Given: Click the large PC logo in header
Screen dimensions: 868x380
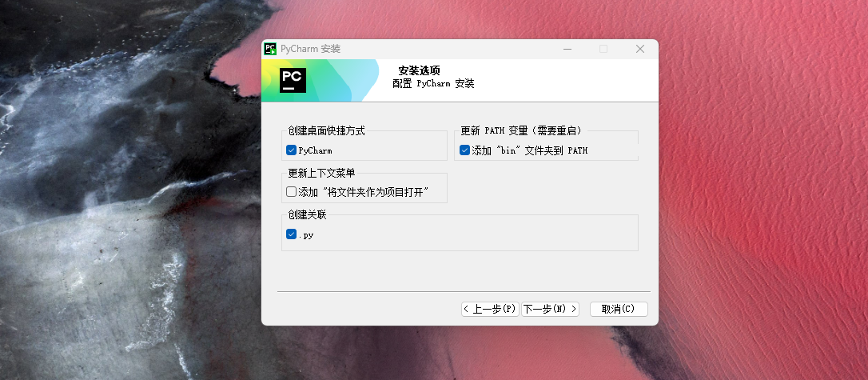Looking at the screenshot, I should [293, 80].
